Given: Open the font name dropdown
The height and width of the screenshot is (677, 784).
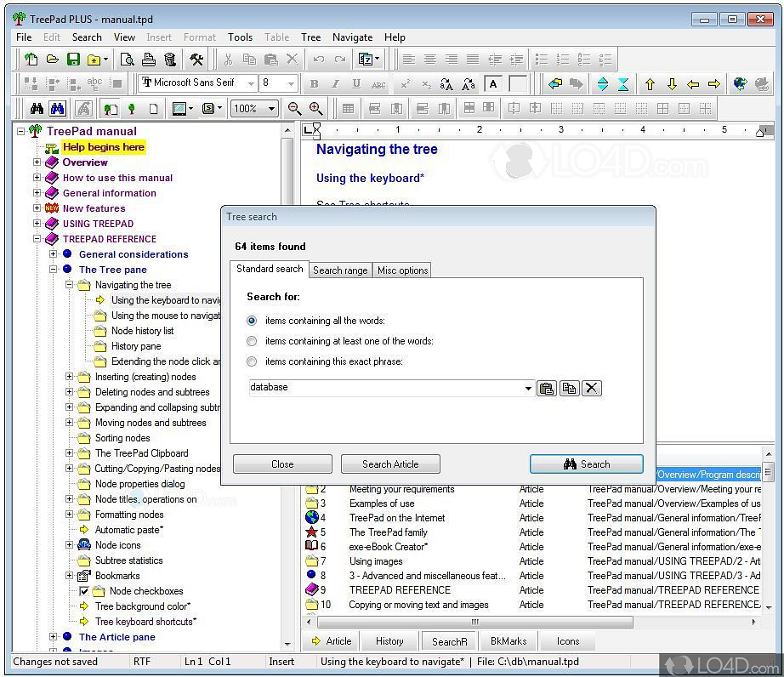Looking at the screenshot, I should pyautogui.click(x=251, y=83).
